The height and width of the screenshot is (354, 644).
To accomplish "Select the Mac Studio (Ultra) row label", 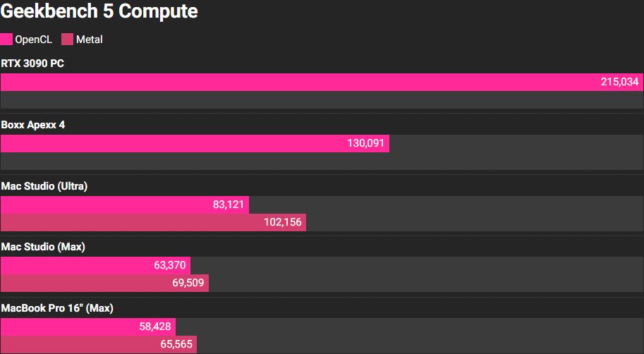I will pyautogui.click(x=44, y=186).
